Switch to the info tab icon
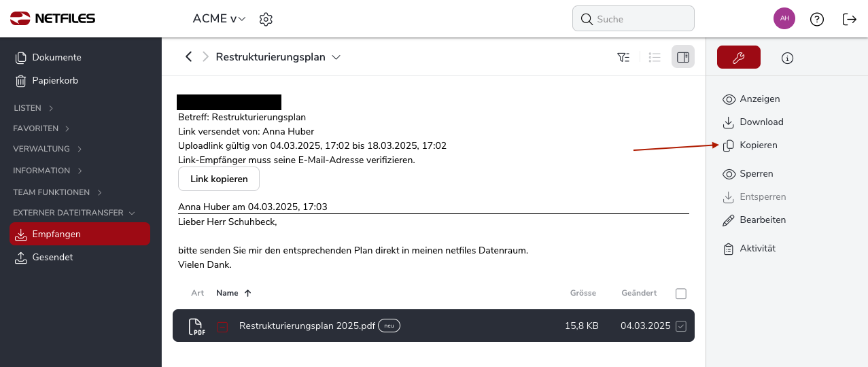The image size is (868, 367). pyautogui.click(x=788, y=58)
